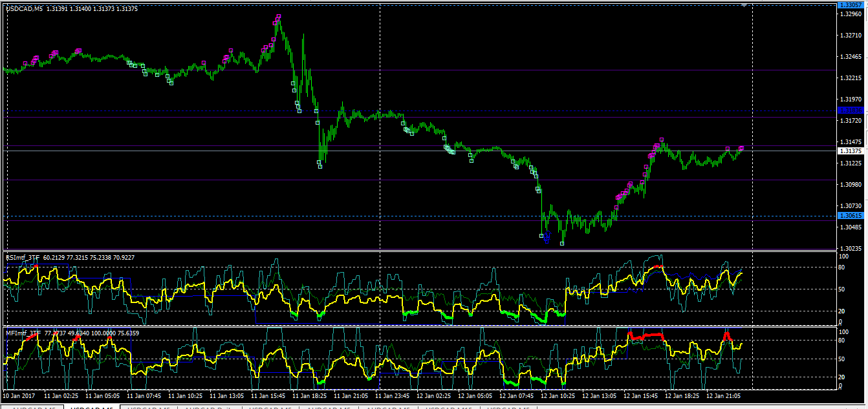Click the gray chart shift triangle marker
868x409 pixels.
pos(744,5)
